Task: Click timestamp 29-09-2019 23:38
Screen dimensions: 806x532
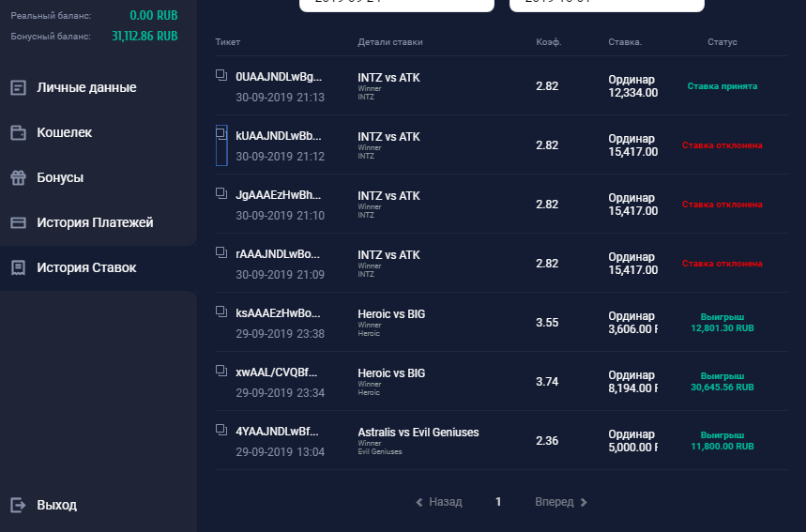Action: point(281,334)
